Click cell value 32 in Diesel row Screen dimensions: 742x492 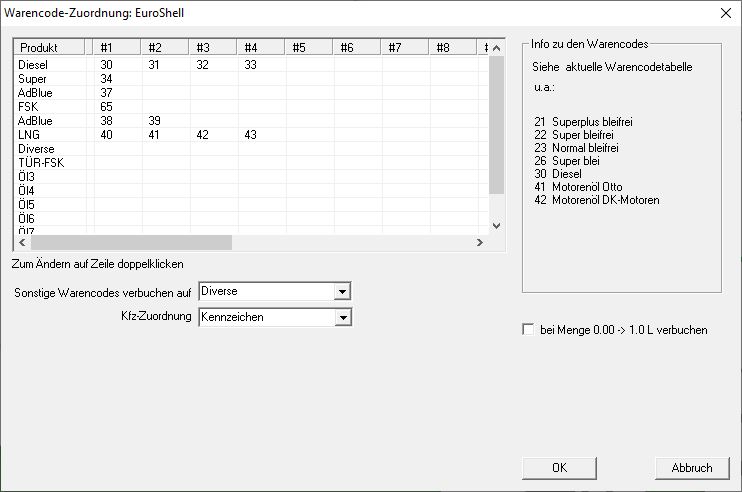pyautogui.click(x=203, y=65)
